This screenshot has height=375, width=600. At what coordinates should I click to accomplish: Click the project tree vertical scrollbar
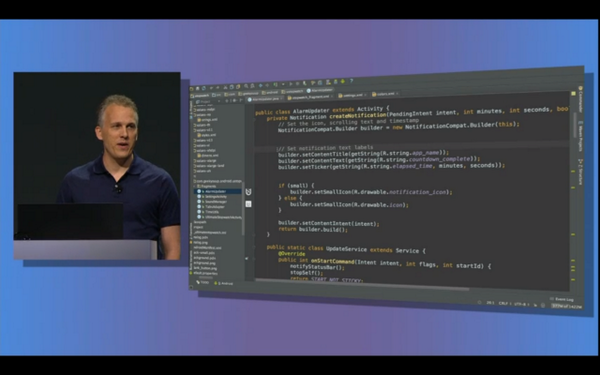(x=243, y=209)
